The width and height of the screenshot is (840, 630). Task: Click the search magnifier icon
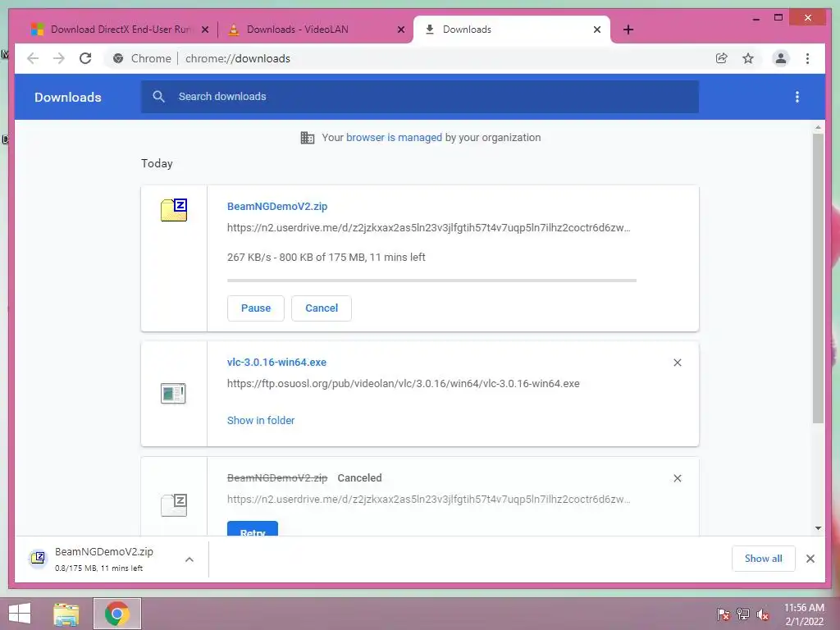[158, 97]
